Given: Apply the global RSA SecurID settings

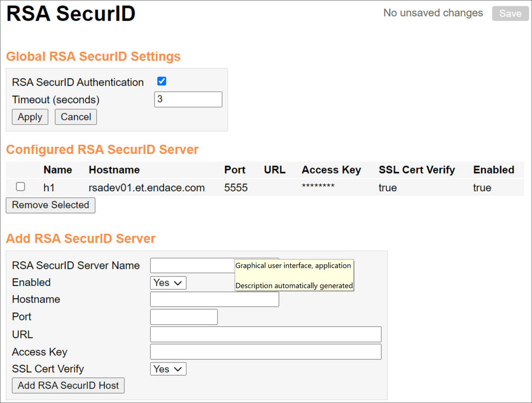Looking at the screenshot, I should point(30,117).
